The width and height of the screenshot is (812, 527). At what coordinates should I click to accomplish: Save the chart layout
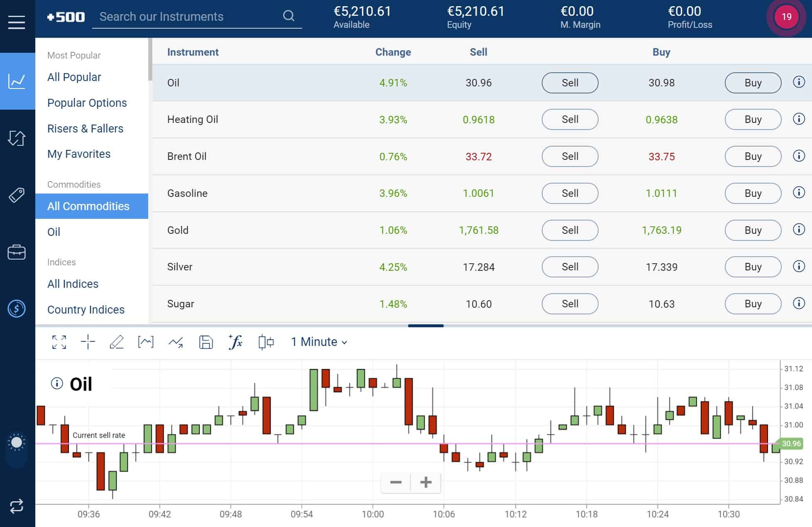coord(206,342)
